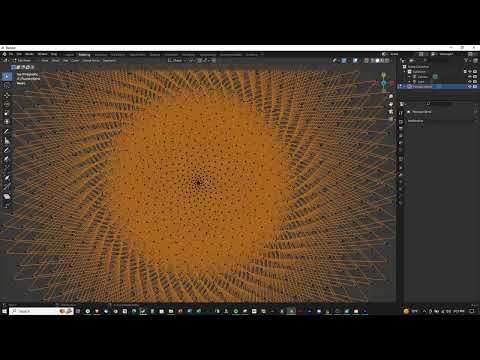Image resolution: width=480 pixels, height=360 pixels.
Task: Open viewport shading options dropdown arrow
Action: (391, 61)
